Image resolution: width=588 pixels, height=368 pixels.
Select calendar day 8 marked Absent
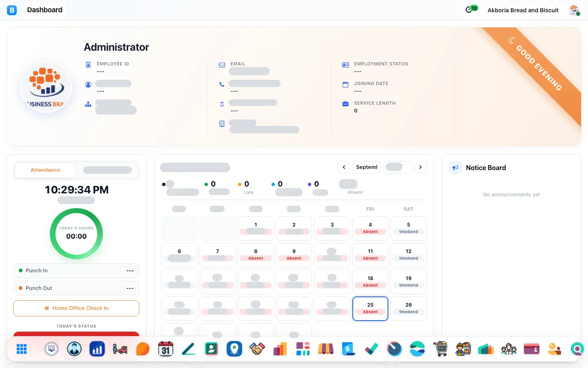pos(256,255)
